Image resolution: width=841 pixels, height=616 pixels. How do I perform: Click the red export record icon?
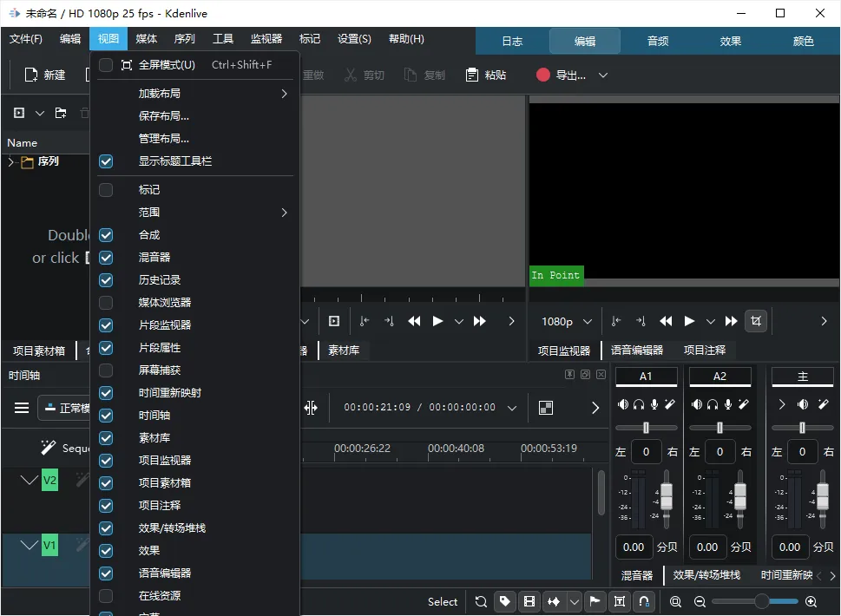(x=542, y=75)
